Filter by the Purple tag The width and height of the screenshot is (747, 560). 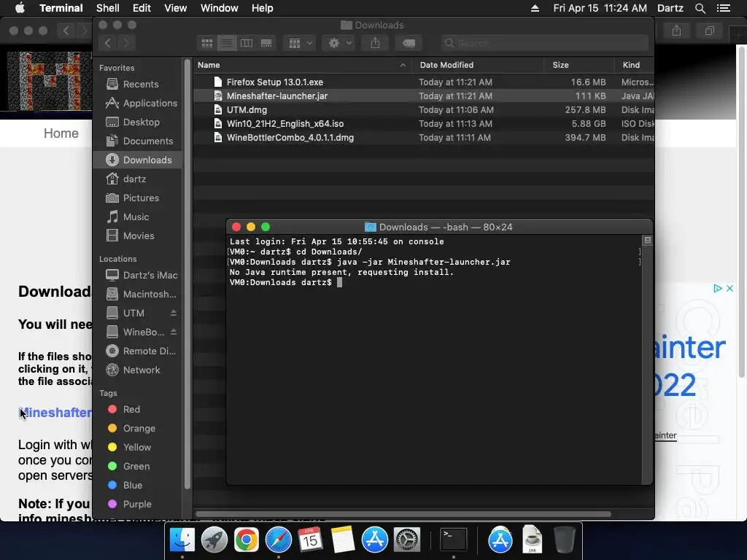click(137, 505)
